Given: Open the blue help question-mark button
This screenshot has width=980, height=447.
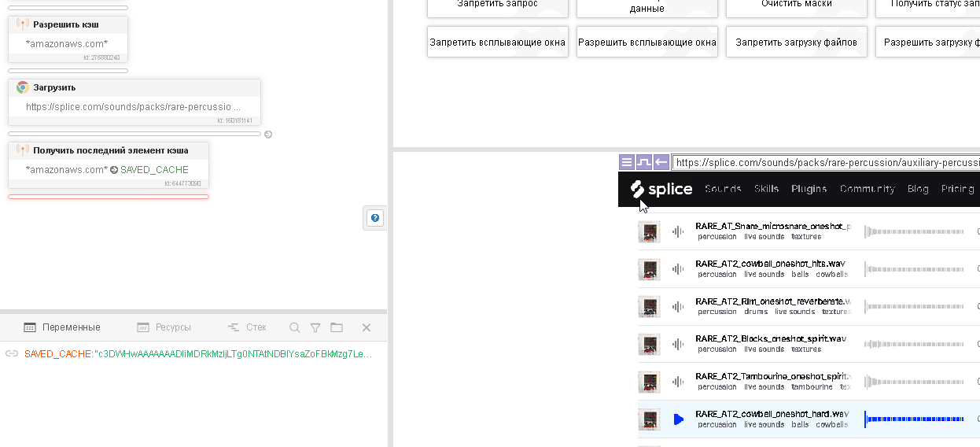Looking at the screenshot, I should tap(375, 218).
